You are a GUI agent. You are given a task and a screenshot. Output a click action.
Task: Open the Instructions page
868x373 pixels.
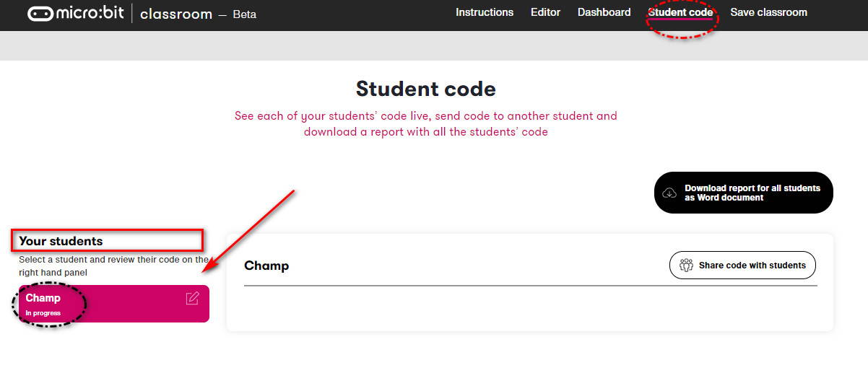[485, 12]
